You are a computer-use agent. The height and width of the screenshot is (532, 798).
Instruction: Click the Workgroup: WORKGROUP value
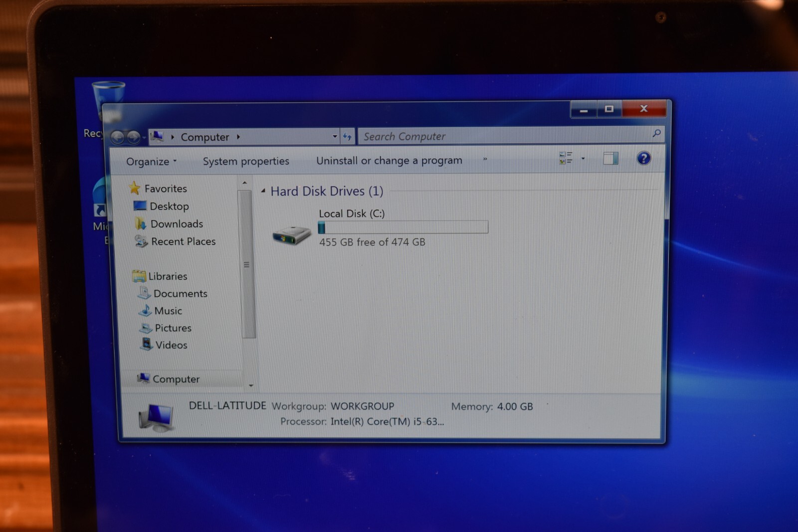[363, 406]
